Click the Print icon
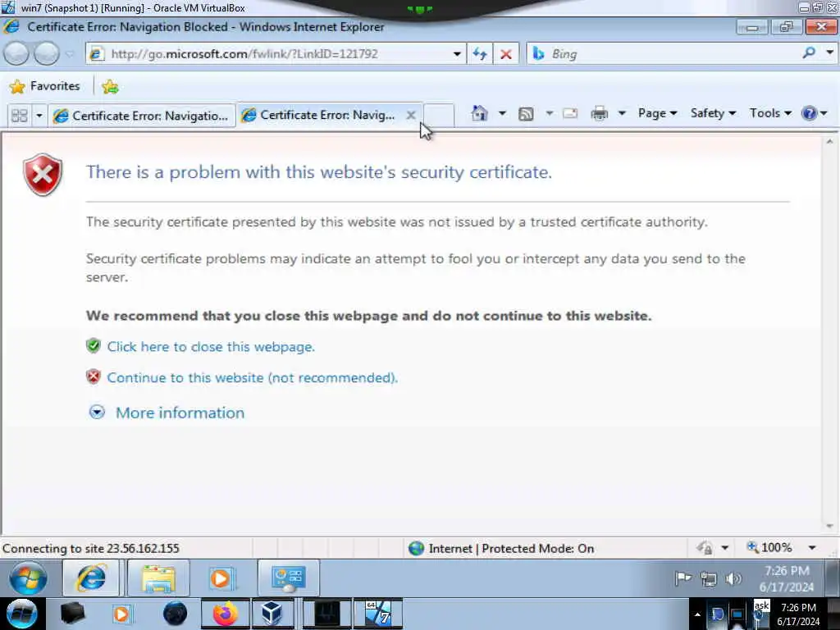Viewport: 840px width, 630px height. coord(600,113)
